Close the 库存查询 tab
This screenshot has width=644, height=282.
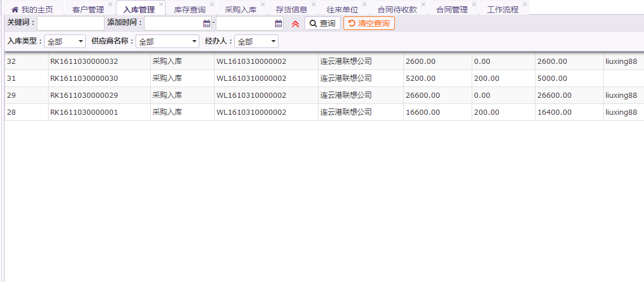pyautogui.click(x=212, y=5)
